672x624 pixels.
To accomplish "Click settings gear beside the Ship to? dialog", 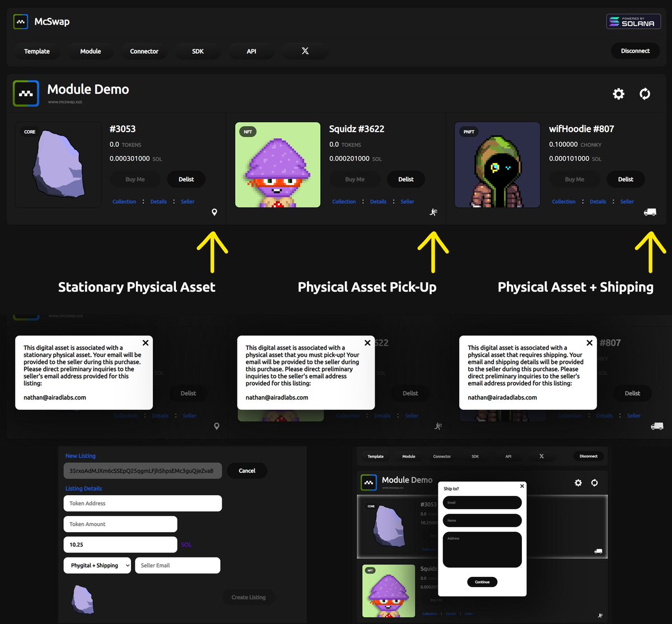I will (x=578, y=482).
